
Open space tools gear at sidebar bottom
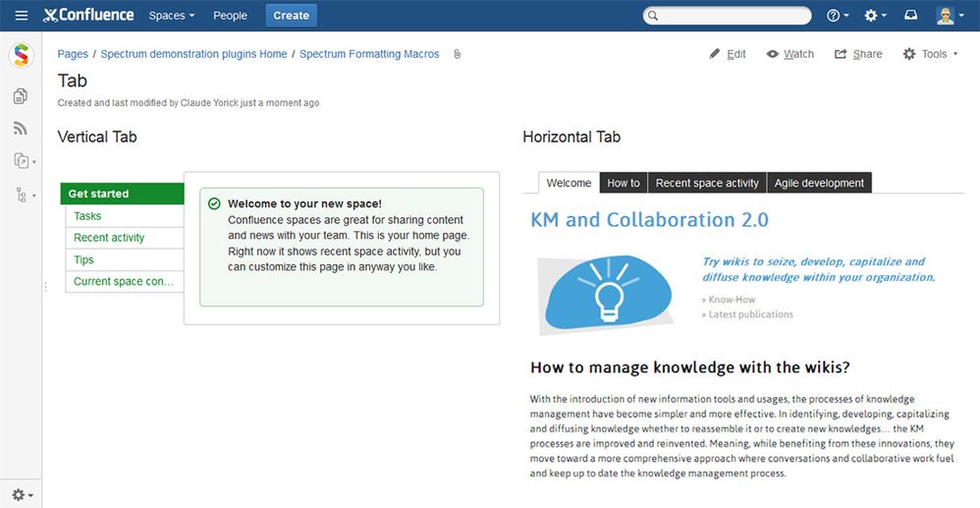[22, 495]
